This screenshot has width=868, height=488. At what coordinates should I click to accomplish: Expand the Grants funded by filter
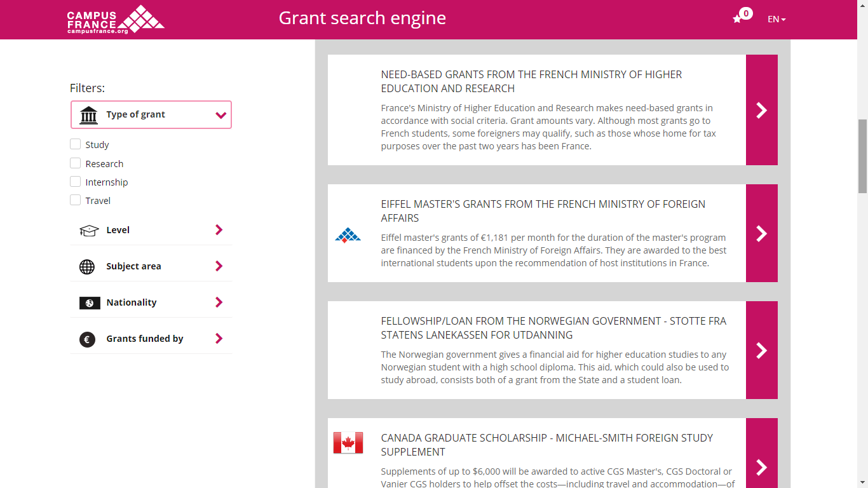pyautogui.click(x=151, y=339)
